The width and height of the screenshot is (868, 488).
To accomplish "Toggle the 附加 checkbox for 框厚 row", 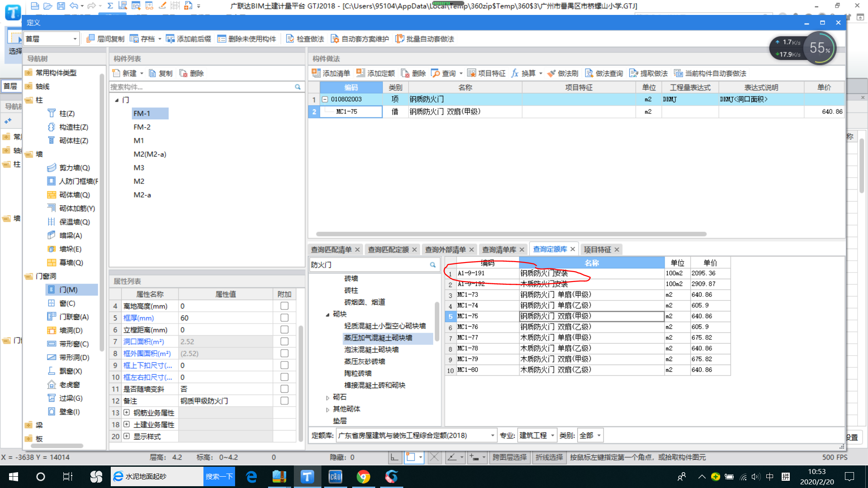I will click(284, 318).
